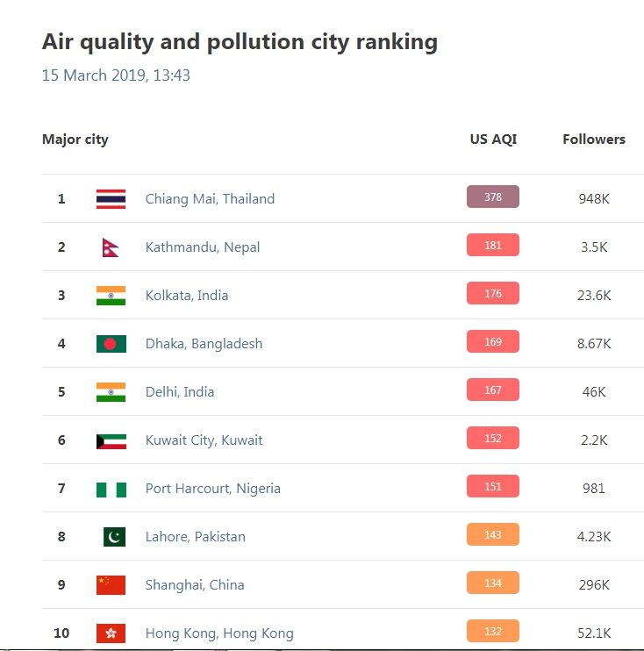Click the Nigeria flag icon

point(111,490)
